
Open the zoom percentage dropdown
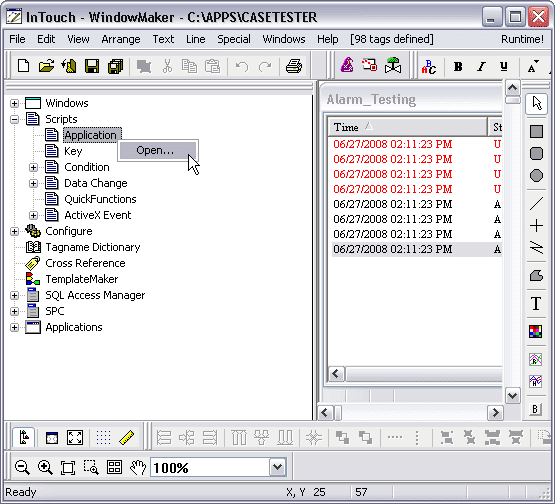(x=278, y=467)
